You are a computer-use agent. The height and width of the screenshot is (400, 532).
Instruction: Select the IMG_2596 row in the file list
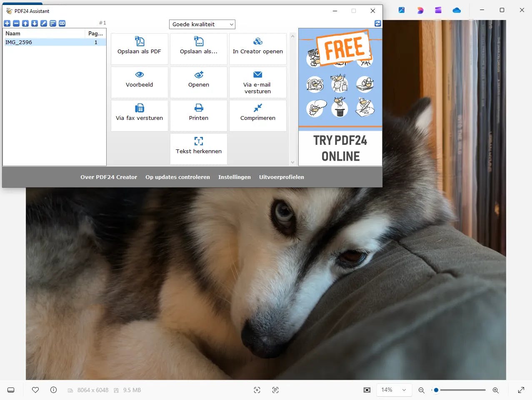(55, 42)
